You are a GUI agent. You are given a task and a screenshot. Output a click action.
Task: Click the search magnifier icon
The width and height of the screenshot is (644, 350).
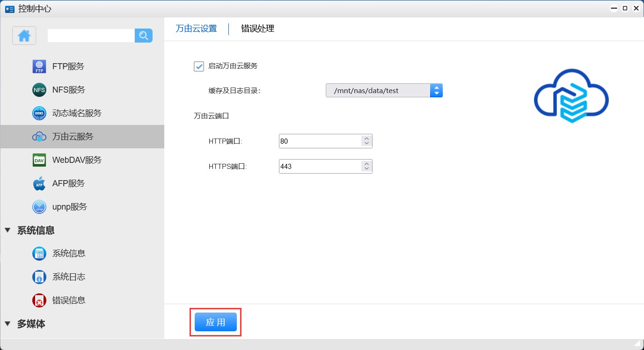click(144, 36)
